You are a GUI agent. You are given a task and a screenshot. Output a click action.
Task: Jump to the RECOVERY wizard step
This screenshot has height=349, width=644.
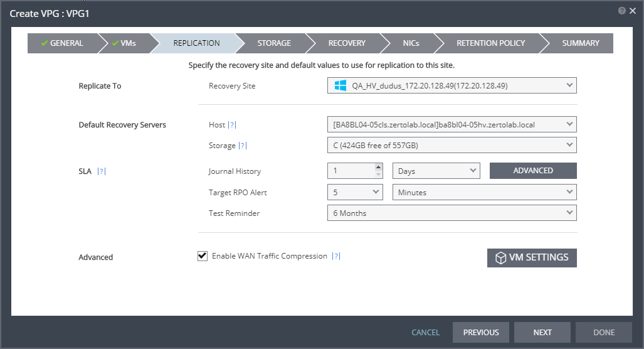347,43
